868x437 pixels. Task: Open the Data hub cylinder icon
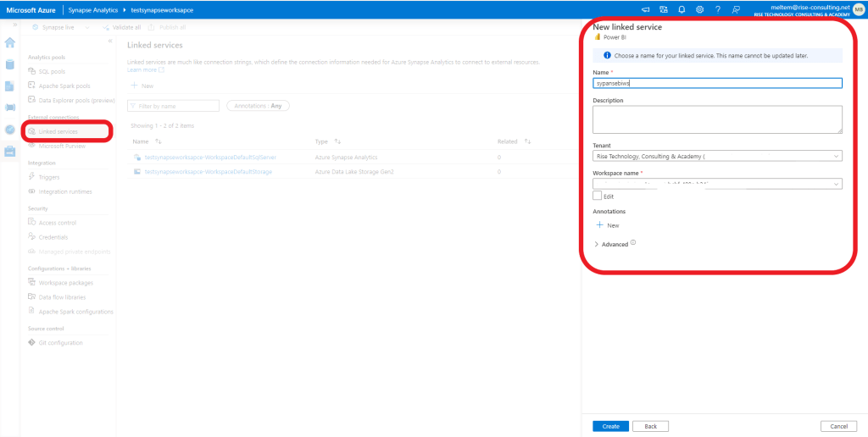click(x=10, y=64)
